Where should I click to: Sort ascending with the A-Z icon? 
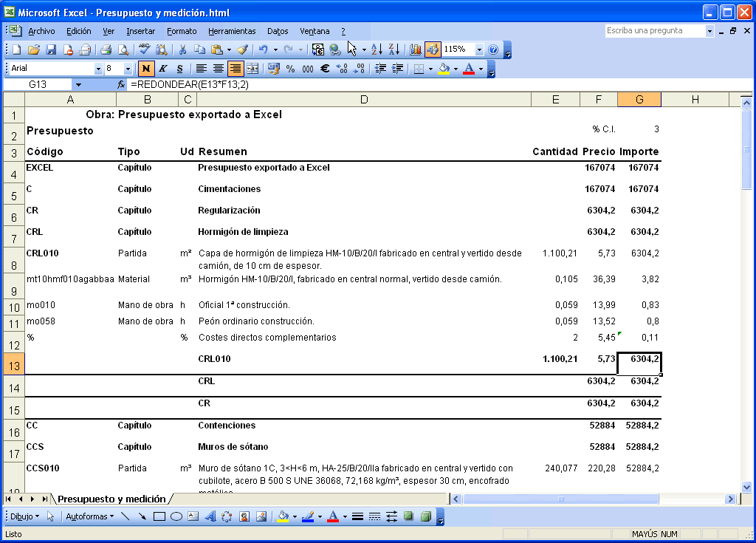(377, 49)
